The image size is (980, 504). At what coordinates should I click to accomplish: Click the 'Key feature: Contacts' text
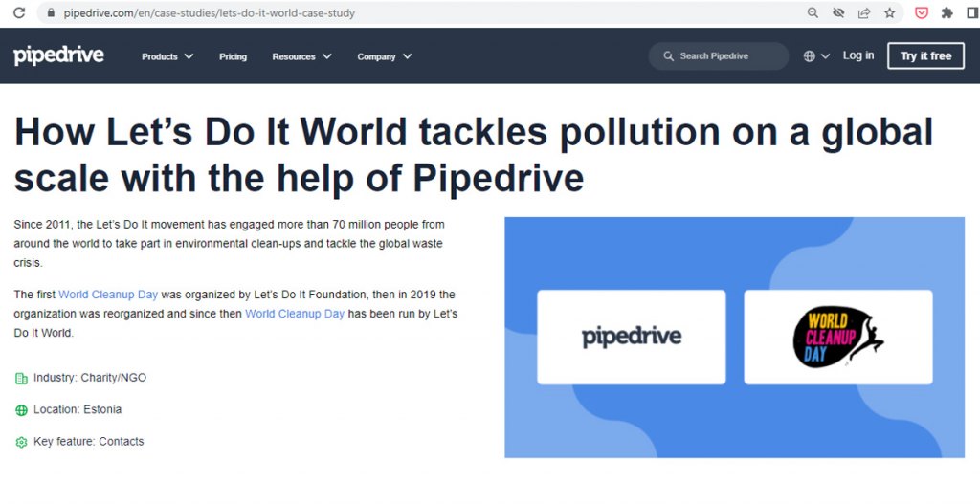(x=89, y=441)
